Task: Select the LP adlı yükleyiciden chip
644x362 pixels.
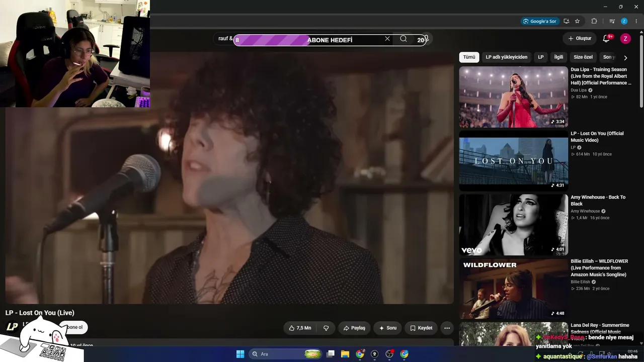Action: tap(507, 57)
